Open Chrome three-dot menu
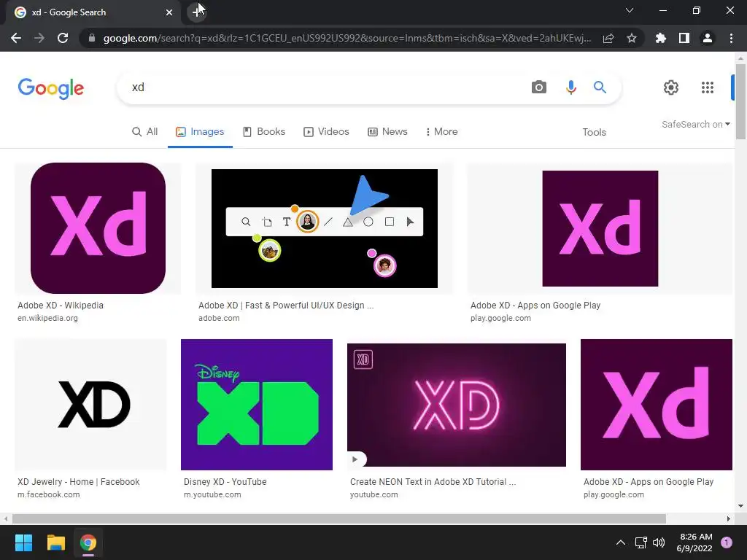The width and height of the screenshot is (747, 560). tap(731, 38)
